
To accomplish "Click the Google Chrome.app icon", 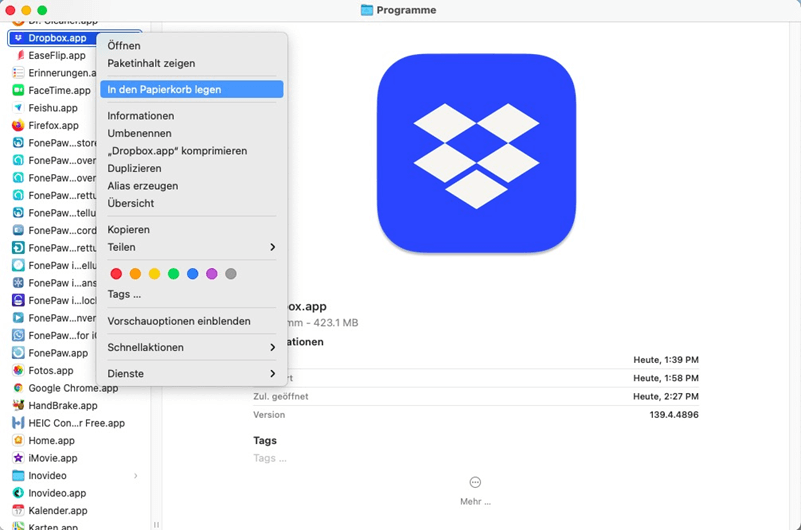I will coord(18,388).
